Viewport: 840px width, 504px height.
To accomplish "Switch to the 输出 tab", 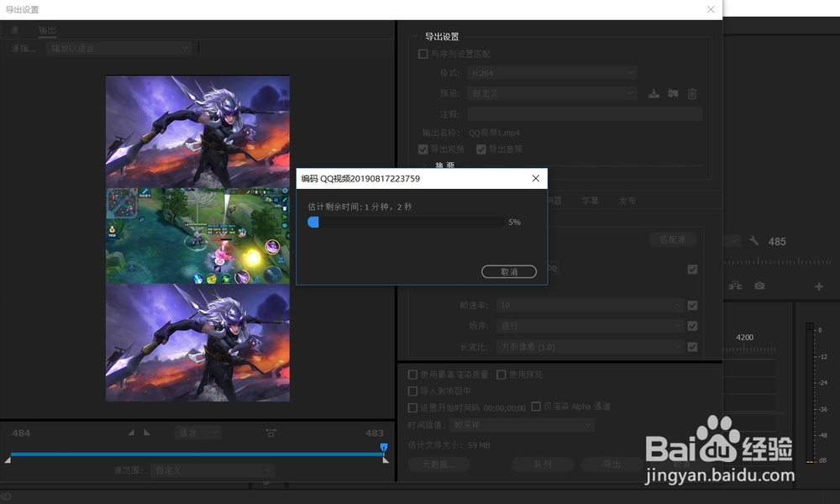I will pos(47,30).
